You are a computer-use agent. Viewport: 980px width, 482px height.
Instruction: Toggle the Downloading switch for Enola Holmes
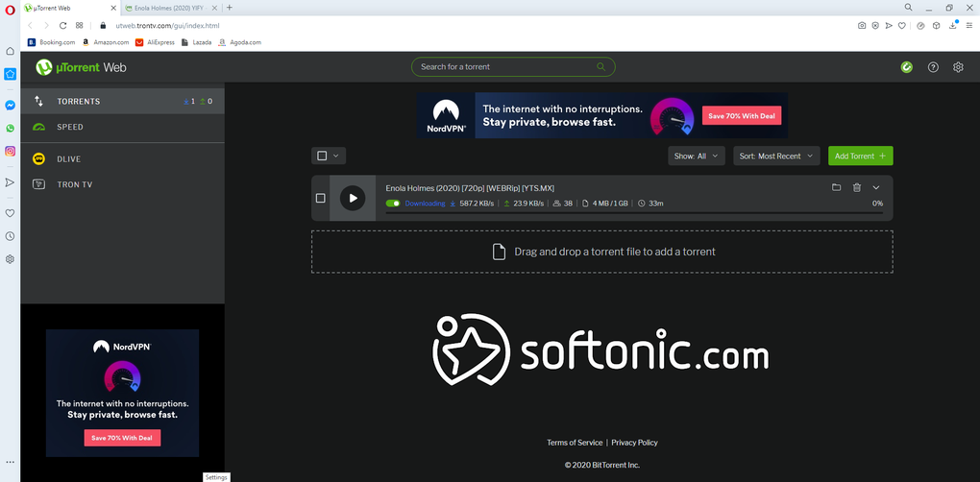pos(393,204)
